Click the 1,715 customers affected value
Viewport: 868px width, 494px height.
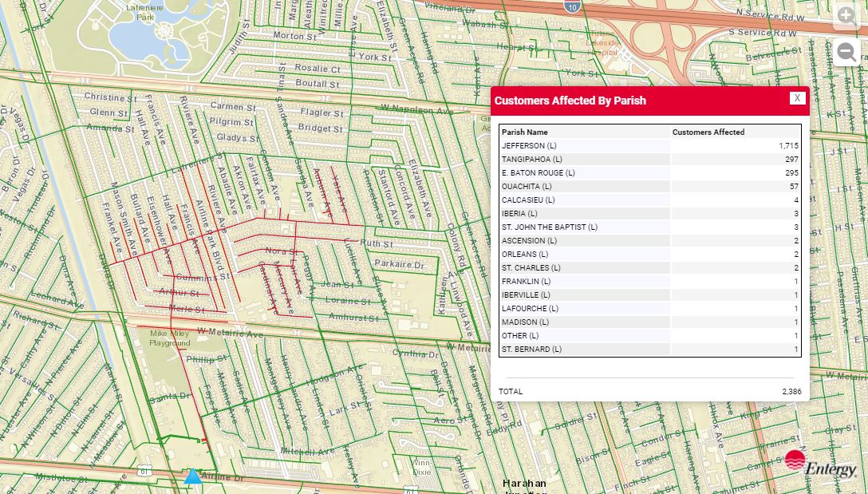(788, 146)
